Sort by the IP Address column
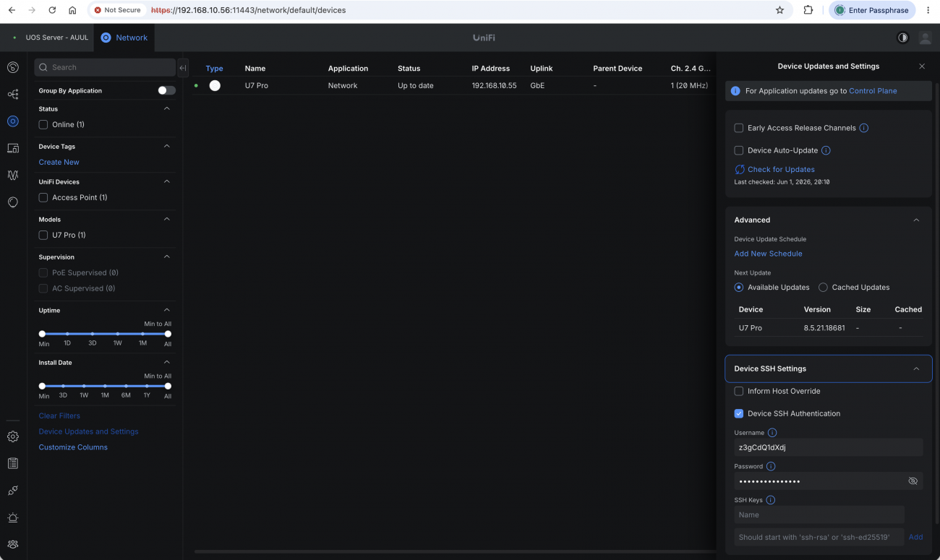Screen dimensions: 940x560 pos(491,69)
